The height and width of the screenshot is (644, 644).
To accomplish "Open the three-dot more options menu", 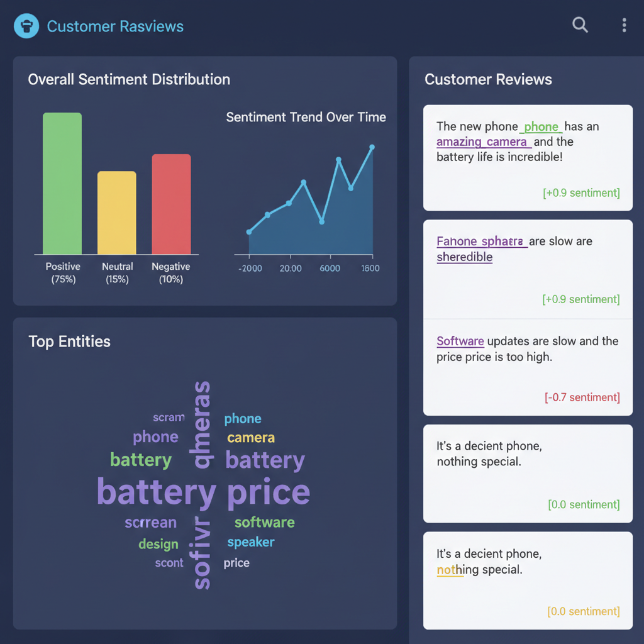I will 624,25.
